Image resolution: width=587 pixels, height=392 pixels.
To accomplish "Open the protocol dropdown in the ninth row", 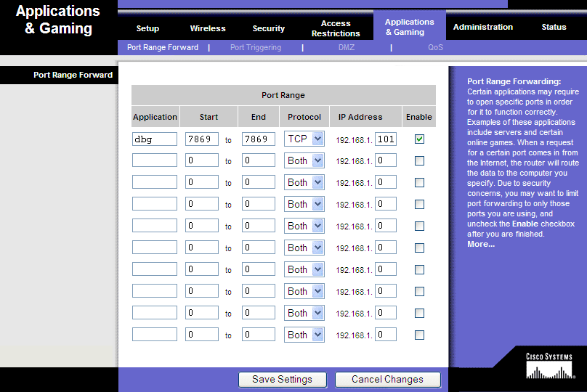I will (x=304, y=313).
